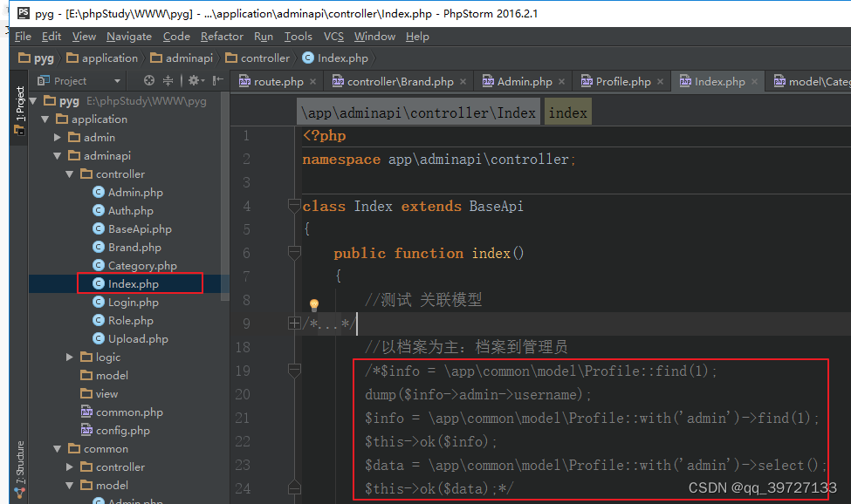Click the intention lightbulb on line 8
This screenshot has width=851, height=504.
[x=313, y=304]
